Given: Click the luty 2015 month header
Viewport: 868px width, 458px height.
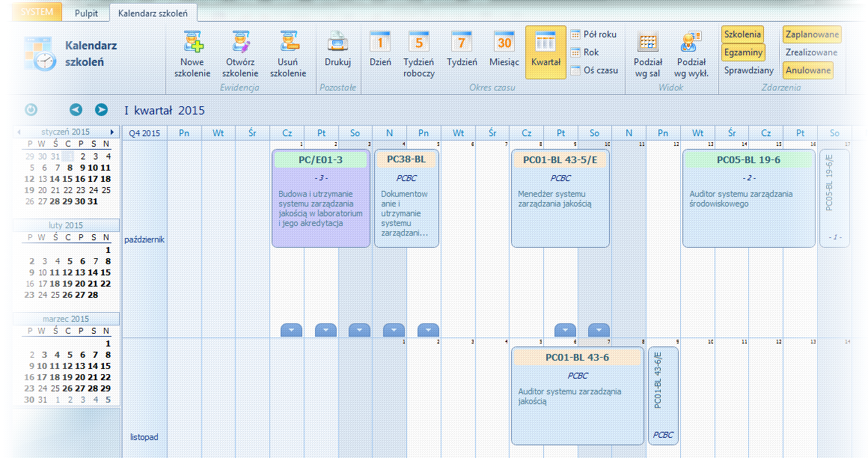Looking at the screenshot, I should click(x=66, y=225).
